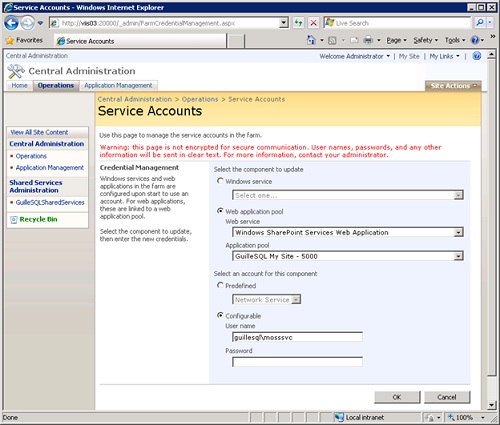Image resolution: width=500 pixels, height=425 pixels.
Task: Open the My Links dropdown
Action: pos(444,56)
